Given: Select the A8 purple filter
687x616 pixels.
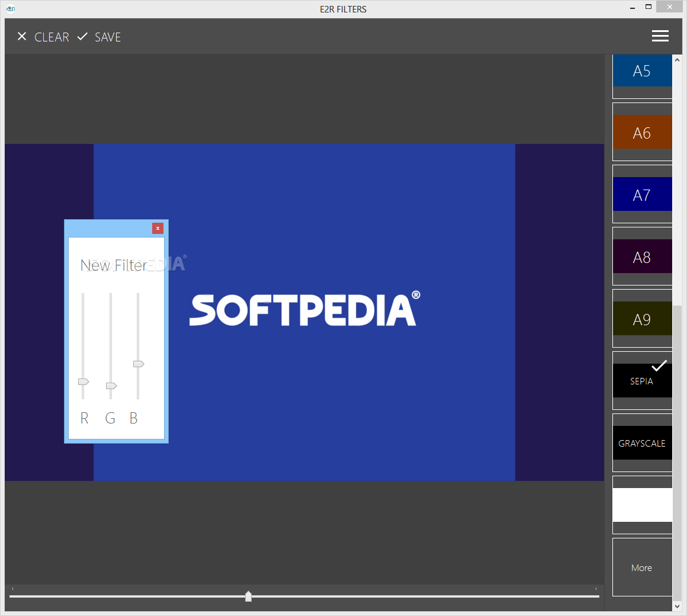Looking at the screenshot, I should (642, 256).
